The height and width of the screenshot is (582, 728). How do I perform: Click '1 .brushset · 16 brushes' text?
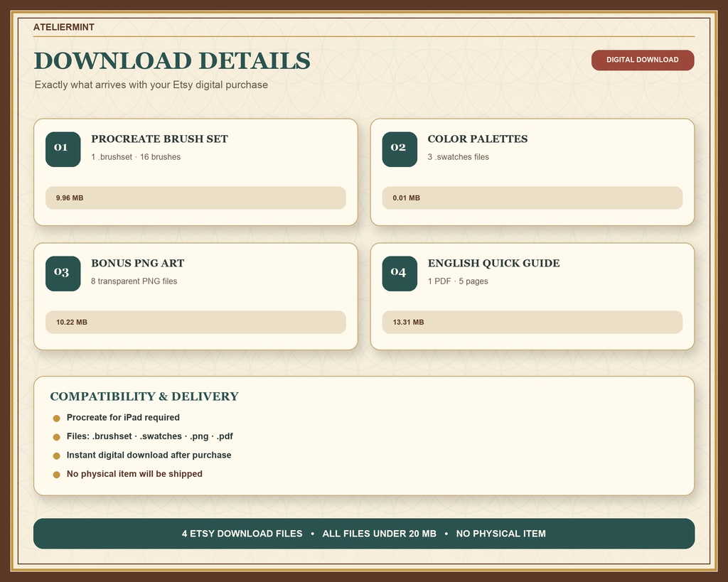pos(136,157)
